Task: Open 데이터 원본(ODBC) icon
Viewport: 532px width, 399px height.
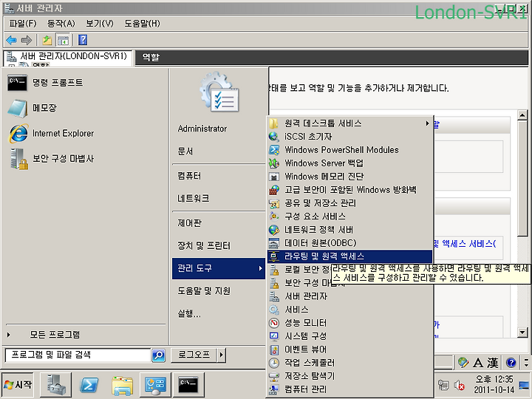Action: (274, 243)
